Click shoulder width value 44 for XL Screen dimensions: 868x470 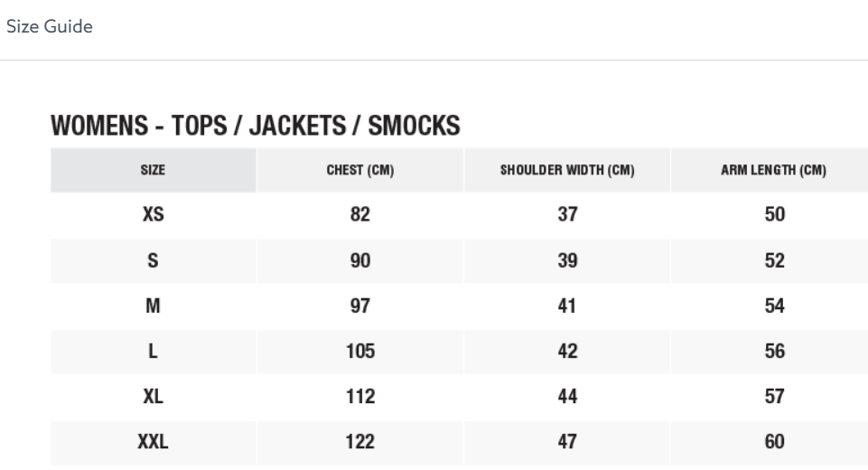[567, 396]
